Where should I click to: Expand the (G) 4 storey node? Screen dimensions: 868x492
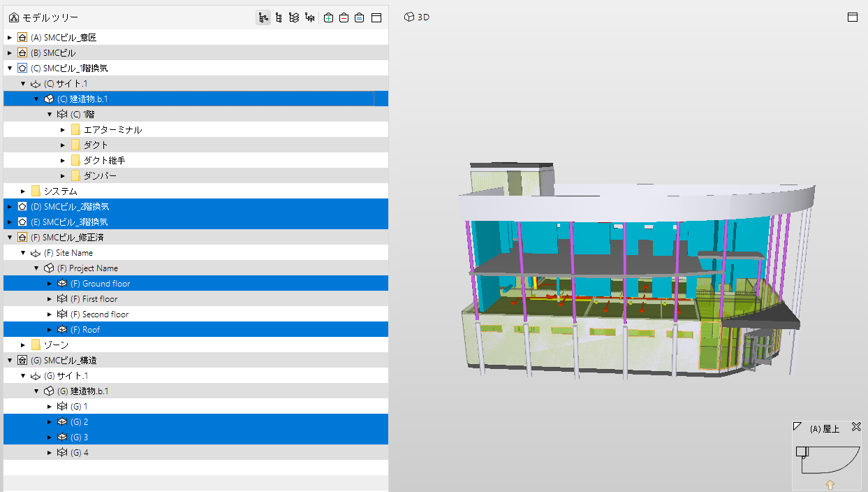(x=50, y=452)
